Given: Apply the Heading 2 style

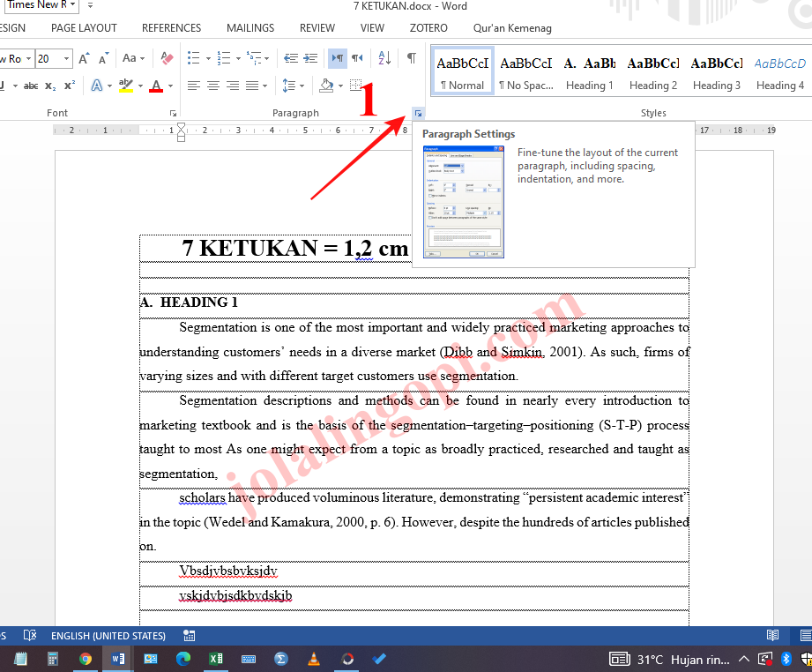Looking at the screenshot, I should point(652,71).
